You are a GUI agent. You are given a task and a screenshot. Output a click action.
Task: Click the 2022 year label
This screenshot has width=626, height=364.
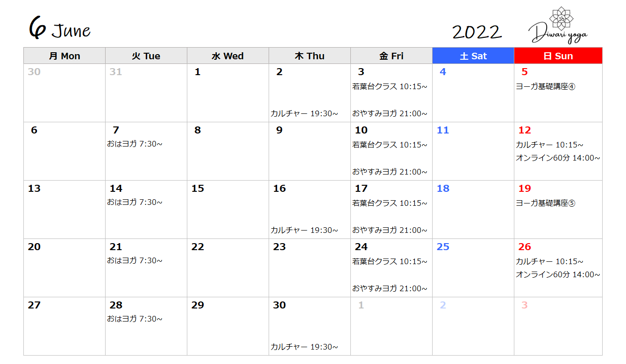pyautogui.click(x=477, y=32)
